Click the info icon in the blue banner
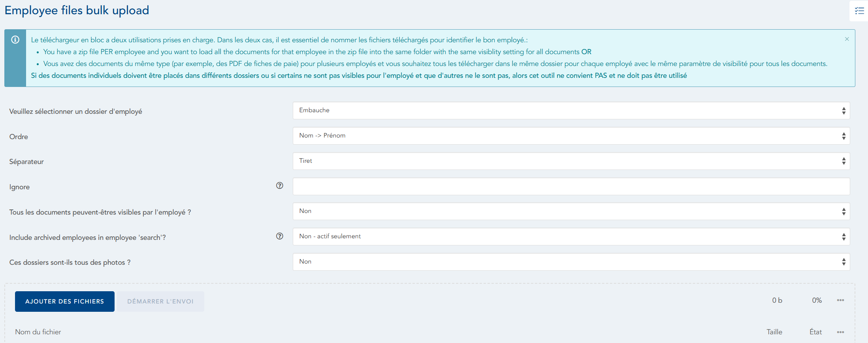Screen dimensions: 868x343 pyautogui.click(x=15, y=40)
